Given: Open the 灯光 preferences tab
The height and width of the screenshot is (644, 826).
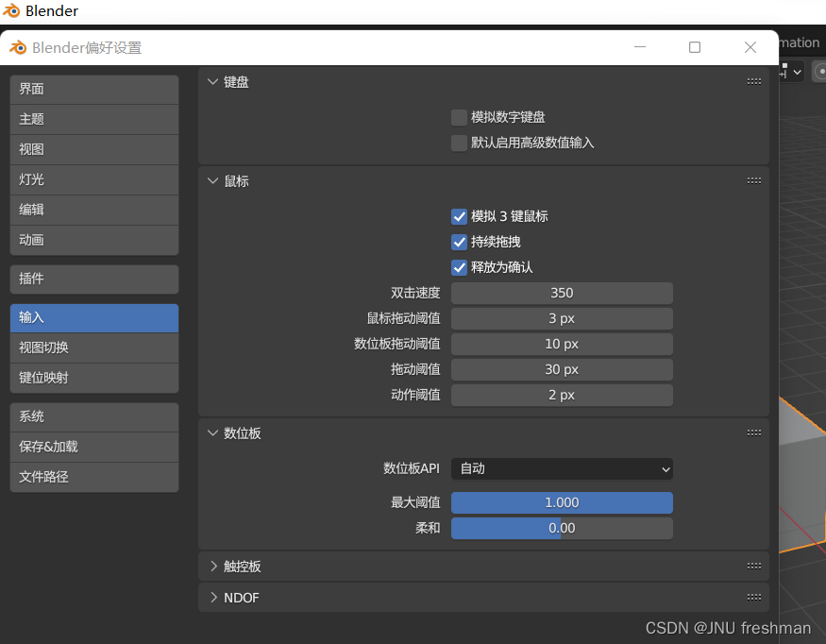Looking at the screenshot, I should [x=94, y=179].
